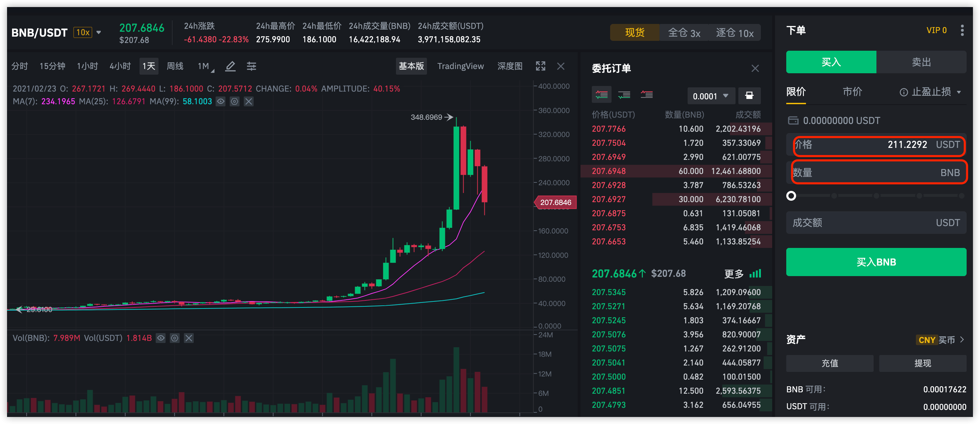Click the 买入BNB submit button
This screenshot has height=424, width=980.
point(876,262)
